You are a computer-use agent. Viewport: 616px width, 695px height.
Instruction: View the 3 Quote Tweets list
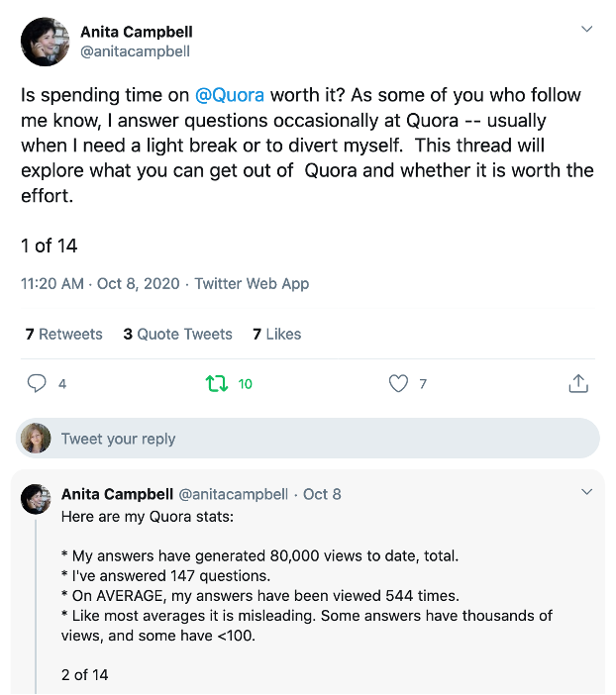(178, 334)
